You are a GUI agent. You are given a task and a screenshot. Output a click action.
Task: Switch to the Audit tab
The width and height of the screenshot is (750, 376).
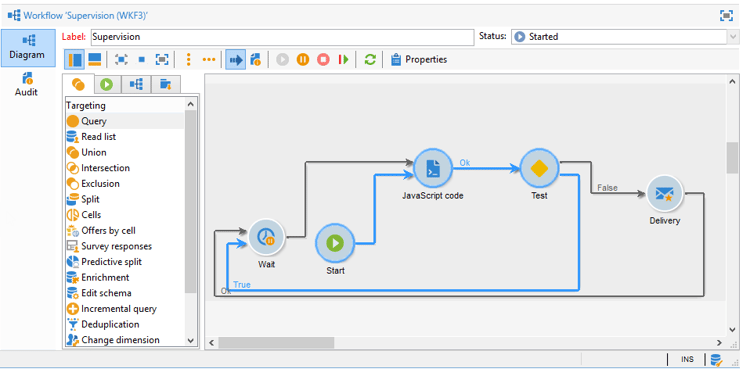point(26,85)
